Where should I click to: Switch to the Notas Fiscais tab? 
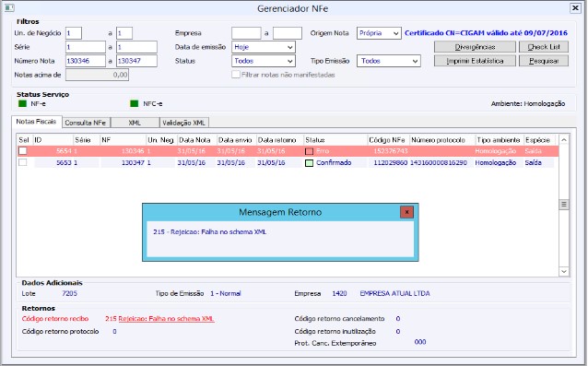(36, 122)
